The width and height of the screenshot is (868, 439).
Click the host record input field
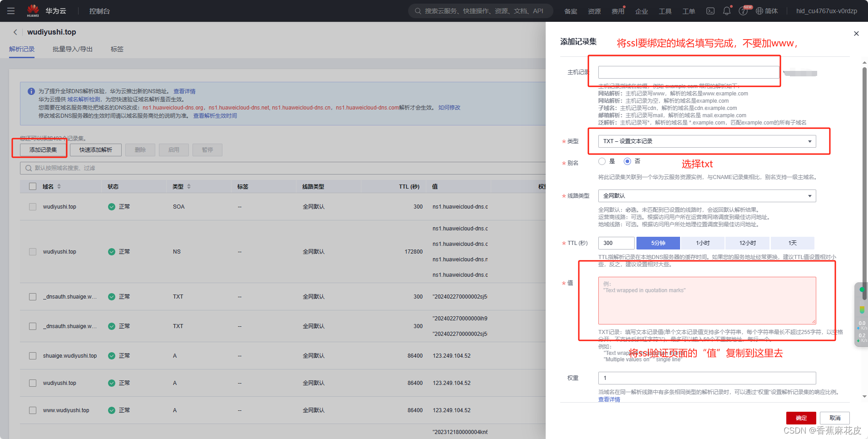pyautogui.click(x=688, y=72)
